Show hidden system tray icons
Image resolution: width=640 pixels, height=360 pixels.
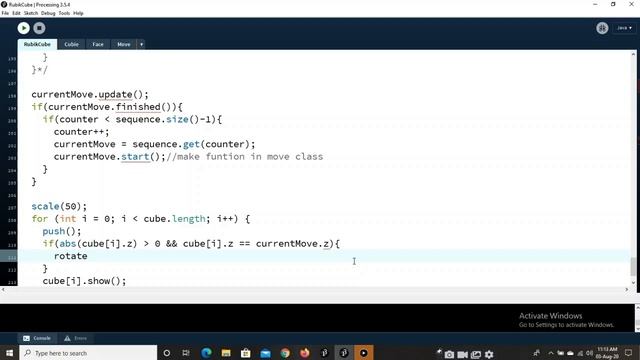tap(551, 353)
